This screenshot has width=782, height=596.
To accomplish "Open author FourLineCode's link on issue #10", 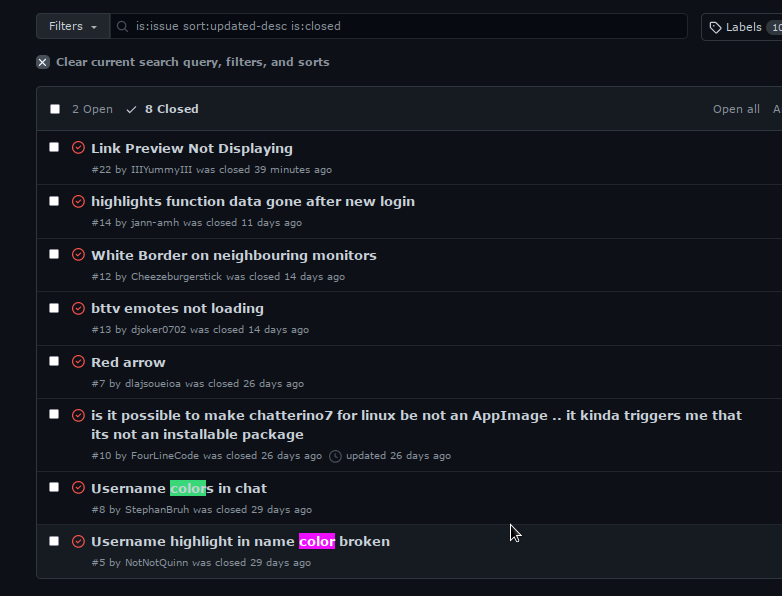I will pos(165,456).
